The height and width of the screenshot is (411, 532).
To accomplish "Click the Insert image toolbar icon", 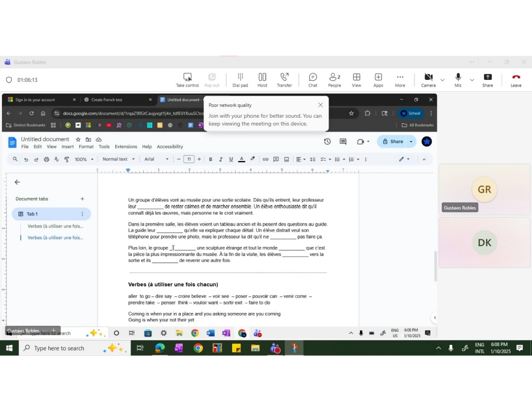I will [286, 159].
